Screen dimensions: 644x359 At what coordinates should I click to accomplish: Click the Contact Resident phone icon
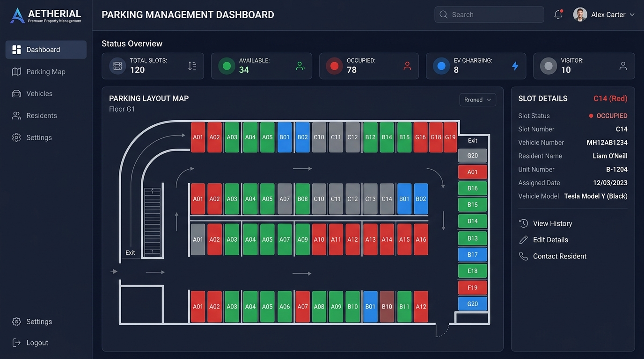coord(524,256)
